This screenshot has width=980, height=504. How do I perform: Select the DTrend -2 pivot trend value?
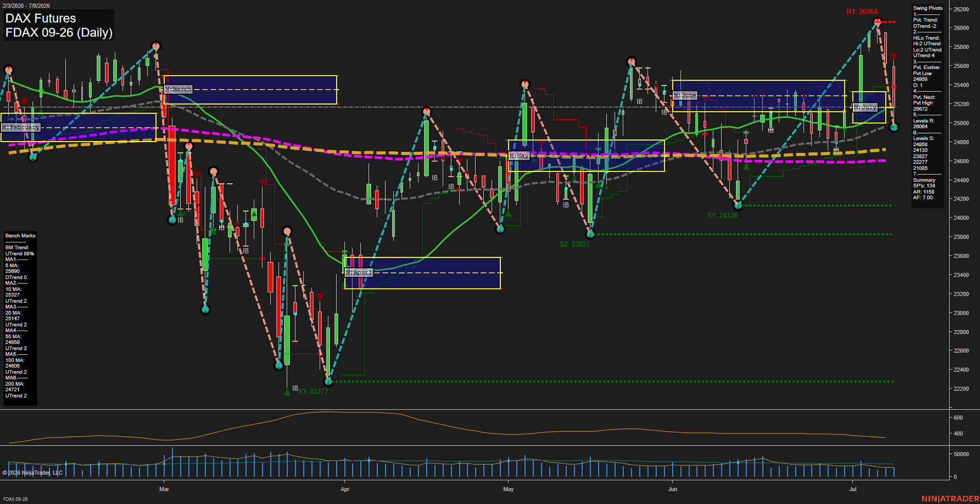click(x=925, y=26)
